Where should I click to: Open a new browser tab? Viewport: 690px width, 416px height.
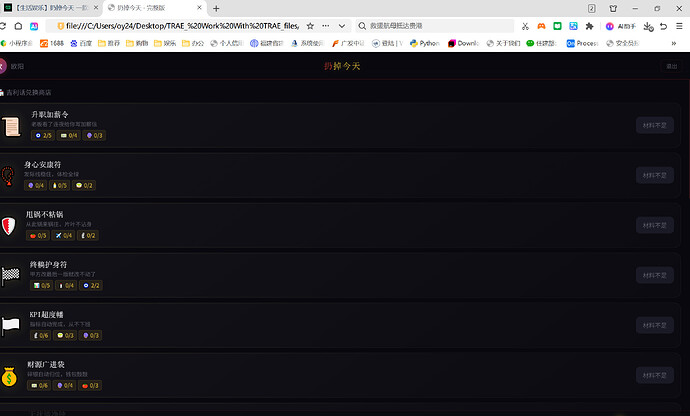216,8
